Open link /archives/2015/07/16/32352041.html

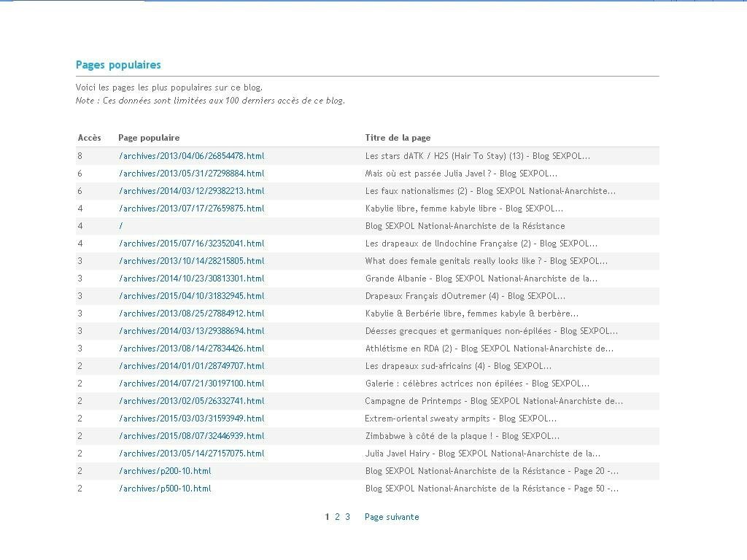(192, 244)
